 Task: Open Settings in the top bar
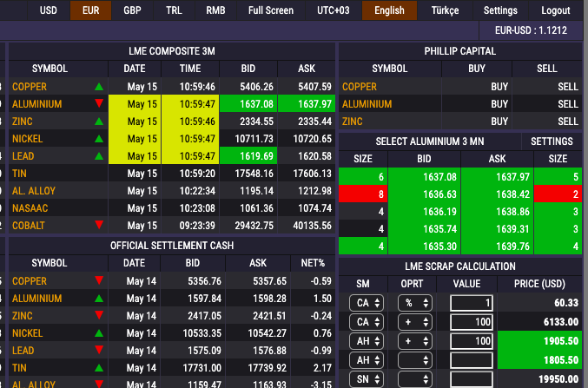coord(500,10)
